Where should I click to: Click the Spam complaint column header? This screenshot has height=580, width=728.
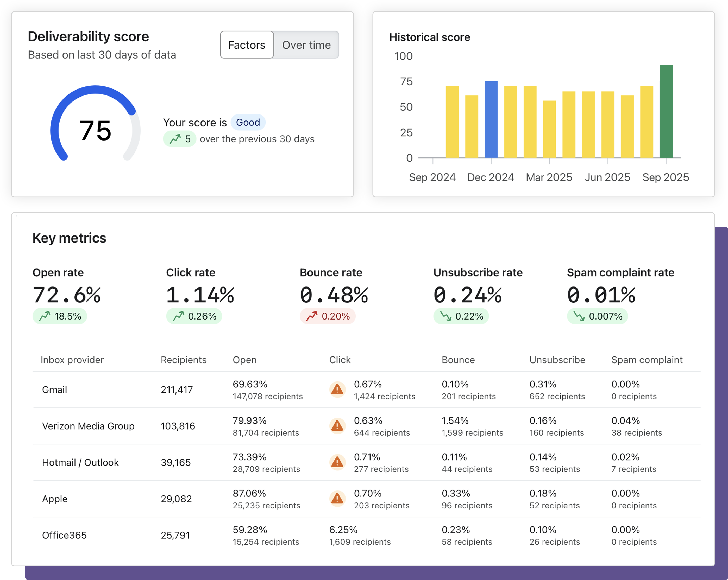647,360
